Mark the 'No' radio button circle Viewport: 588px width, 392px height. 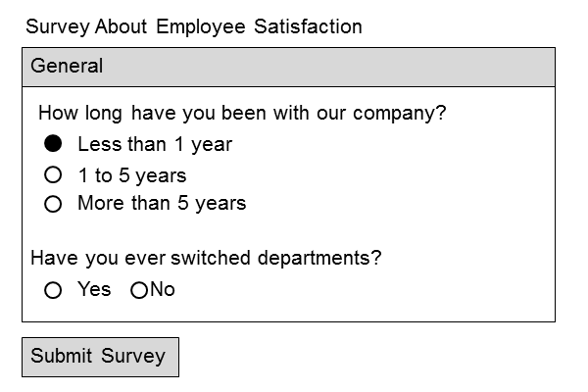coord(139,290)
